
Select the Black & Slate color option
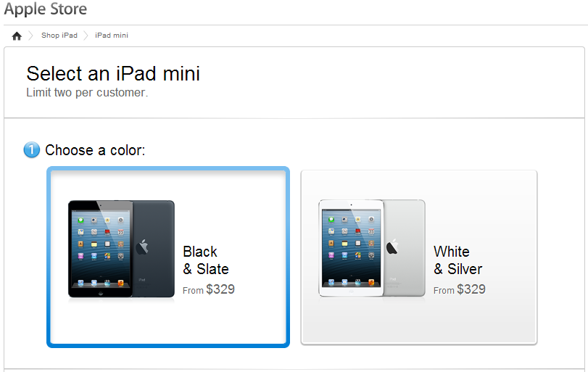168,257
